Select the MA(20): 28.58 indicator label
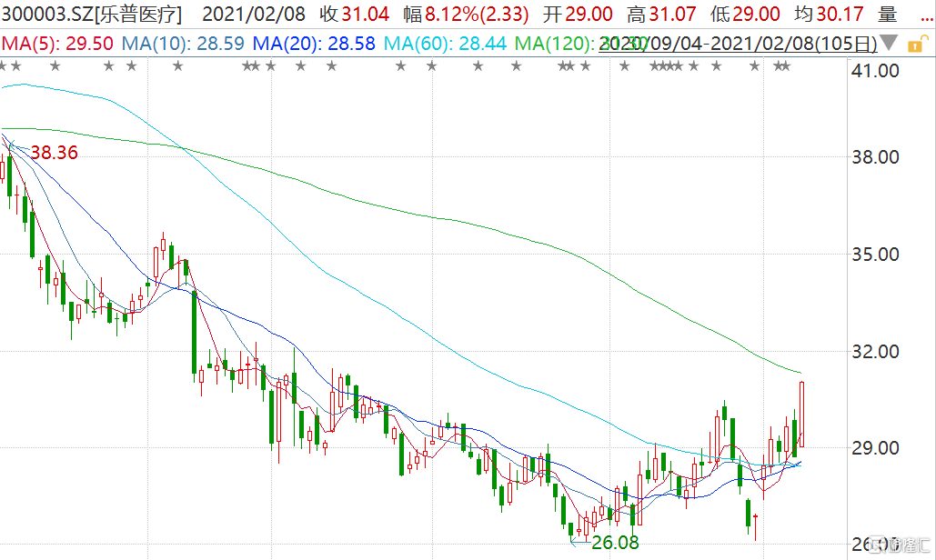The width and height of the screenshot is (936, 560). 314,44
